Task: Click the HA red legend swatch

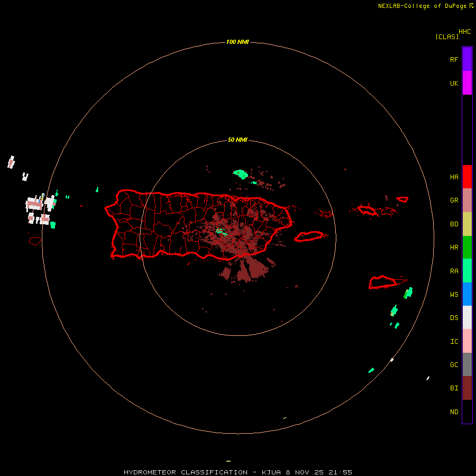Action: 467,177
